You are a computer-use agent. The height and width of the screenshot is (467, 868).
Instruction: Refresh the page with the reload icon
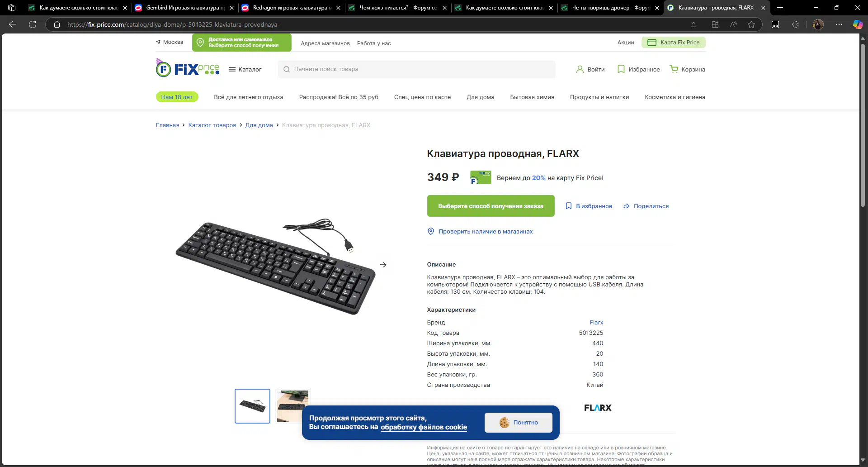pos(33,24)
